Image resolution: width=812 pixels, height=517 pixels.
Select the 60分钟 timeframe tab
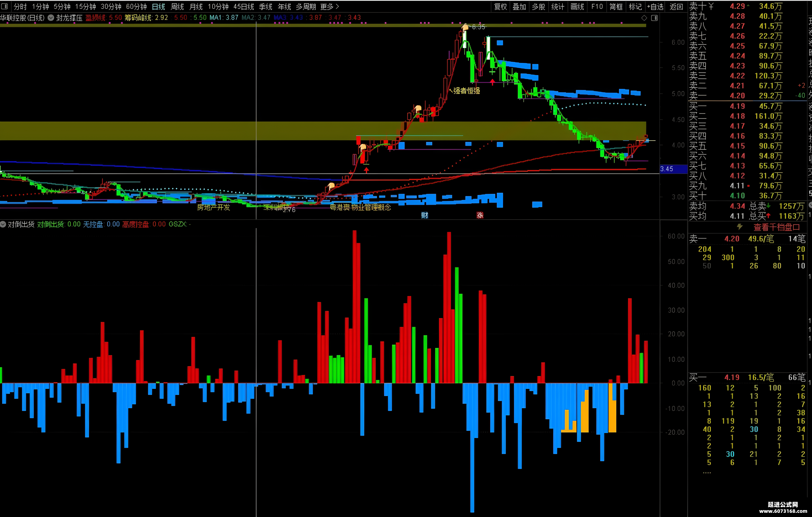136,6
